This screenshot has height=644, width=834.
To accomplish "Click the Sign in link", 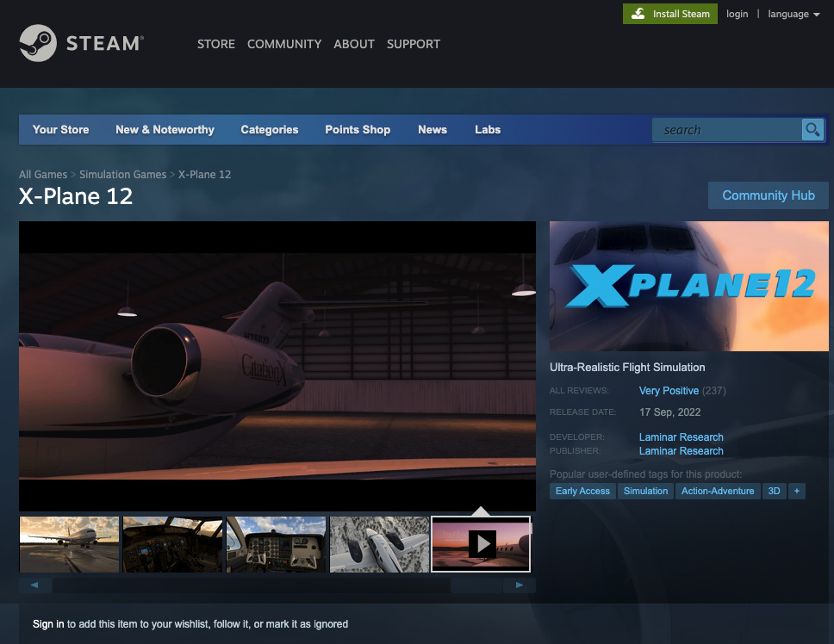I will click(48, 624).
